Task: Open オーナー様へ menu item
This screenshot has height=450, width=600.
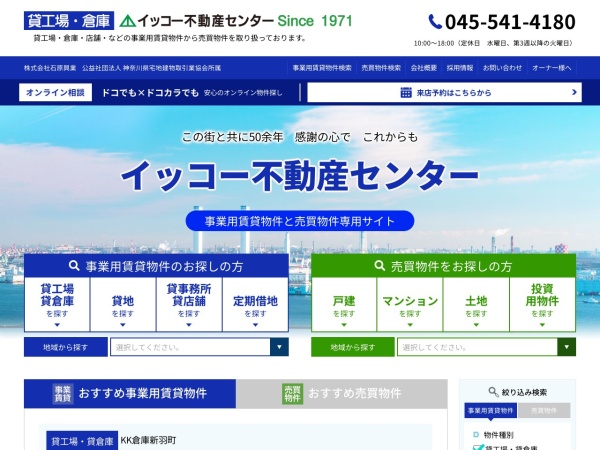Action: coord(551,68)
